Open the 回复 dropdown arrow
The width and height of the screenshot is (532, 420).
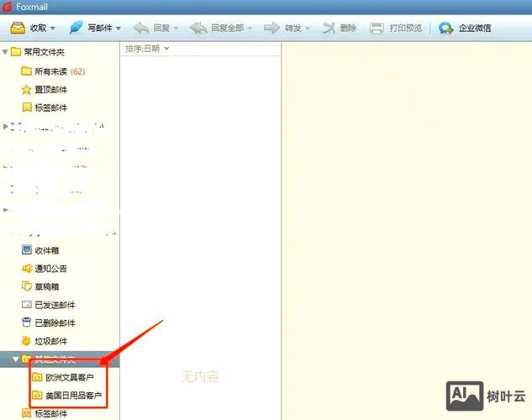click(176, 29)
